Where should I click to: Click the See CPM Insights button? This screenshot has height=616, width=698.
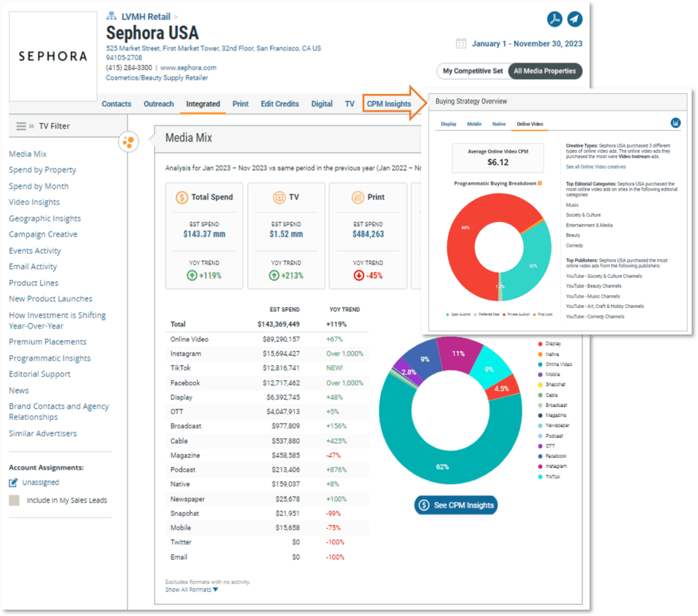pos(456,505)
